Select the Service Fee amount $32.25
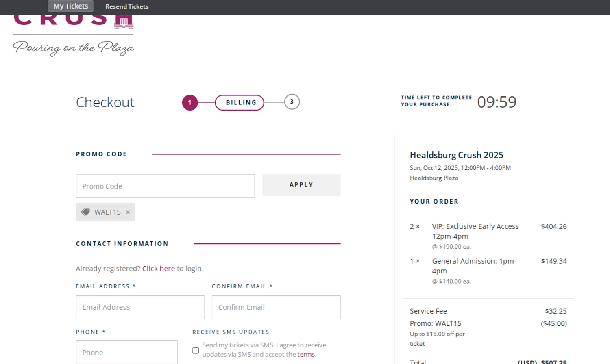The height and width of the screenshot is (364, 610). click(556, 311)
